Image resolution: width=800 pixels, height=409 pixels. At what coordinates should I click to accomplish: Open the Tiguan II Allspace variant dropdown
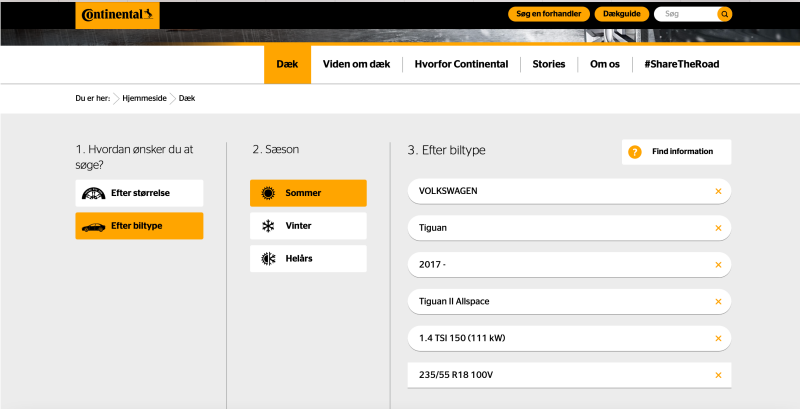[x=569, y=301]
